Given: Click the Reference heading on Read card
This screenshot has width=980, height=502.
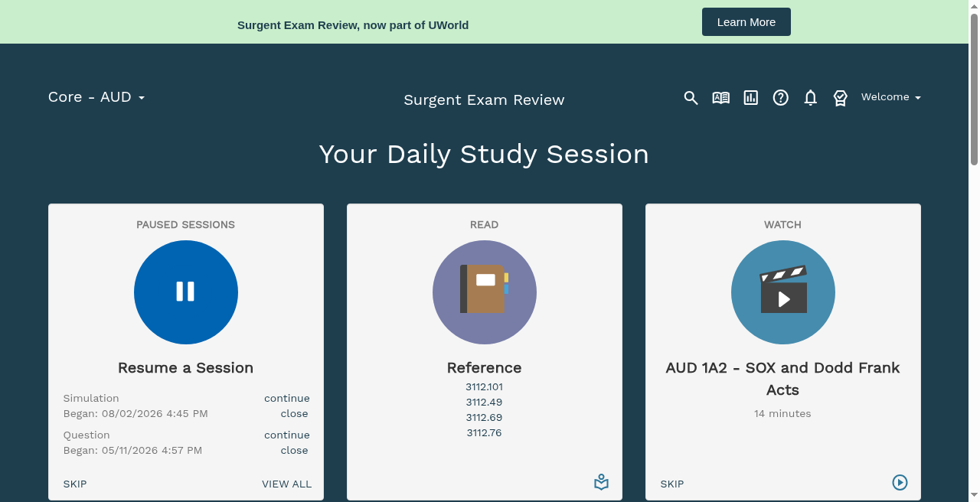Looking at the screenshot, I should [x=484, y=368].
